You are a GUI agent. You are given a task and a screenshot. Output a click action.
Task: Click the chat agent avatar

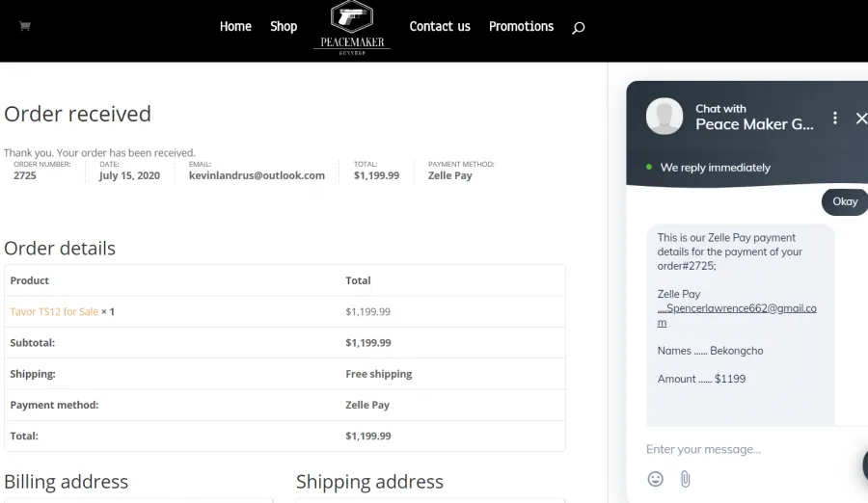coord(665,117)
